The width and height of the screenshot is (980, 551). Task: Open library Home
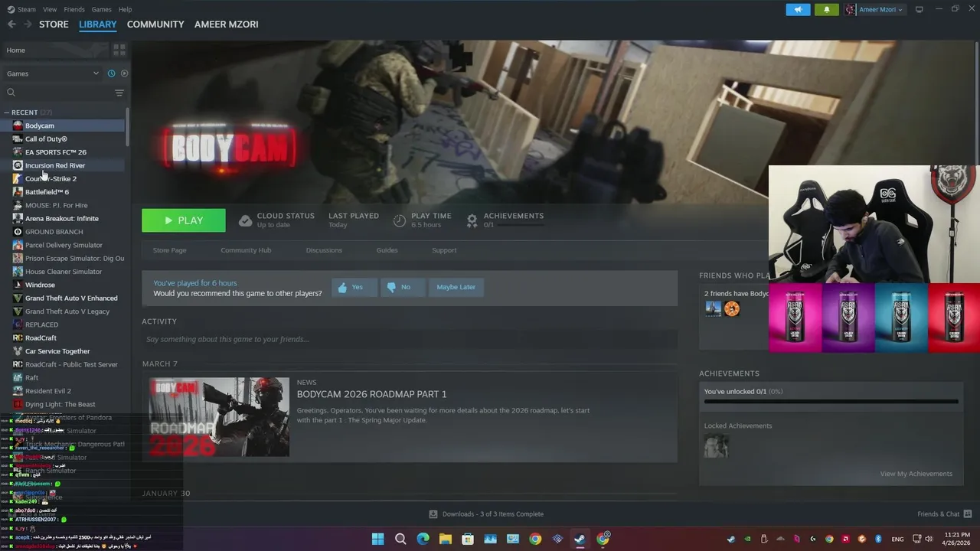coord(55,50)
